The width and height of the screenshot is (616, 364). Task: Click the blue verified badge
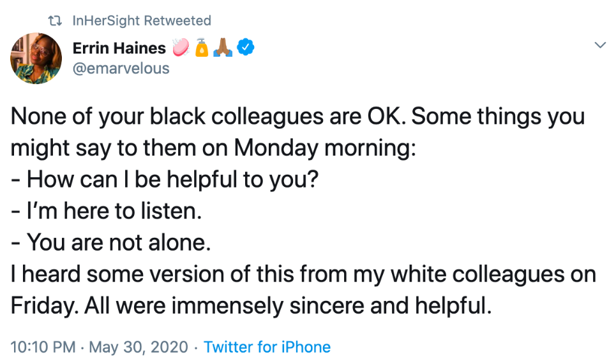[246, 47]
